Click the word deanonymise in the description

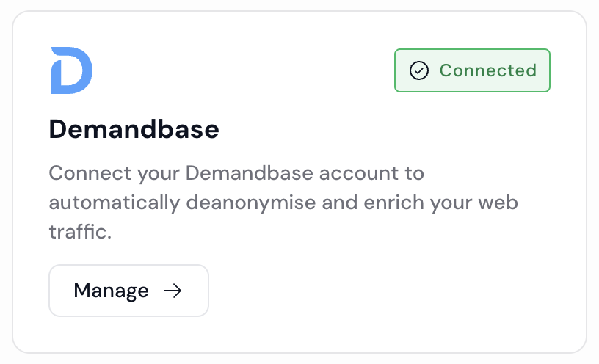click(x=250, y=202)
